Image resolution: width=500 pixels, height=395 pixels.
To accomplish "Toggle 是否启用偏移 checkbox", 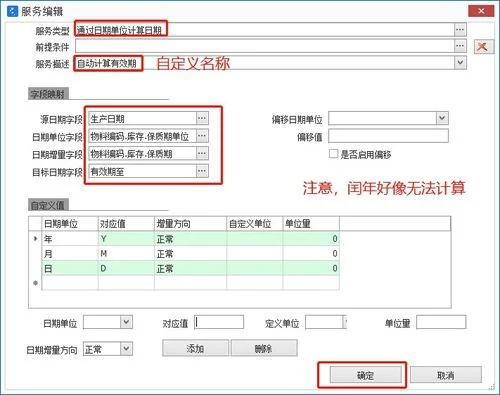I will 333,154.
